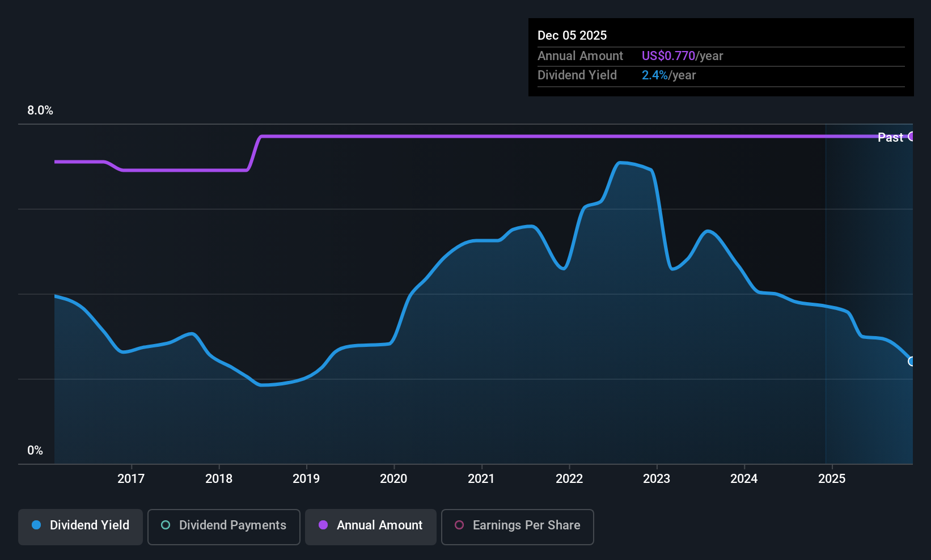Click the 2019 x-axis label
This screenshot has width=931, height=560.
[x=306, y=479]
